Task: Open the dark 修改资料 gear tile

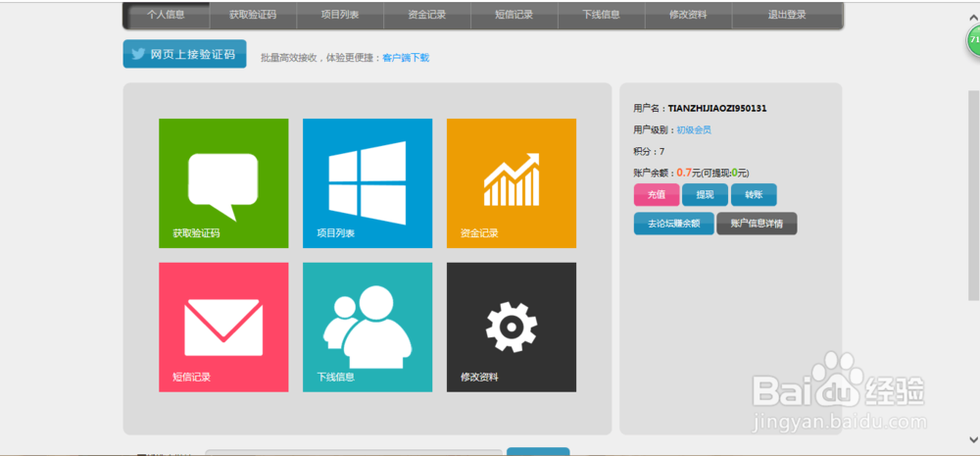Action: tap(512, 328)
